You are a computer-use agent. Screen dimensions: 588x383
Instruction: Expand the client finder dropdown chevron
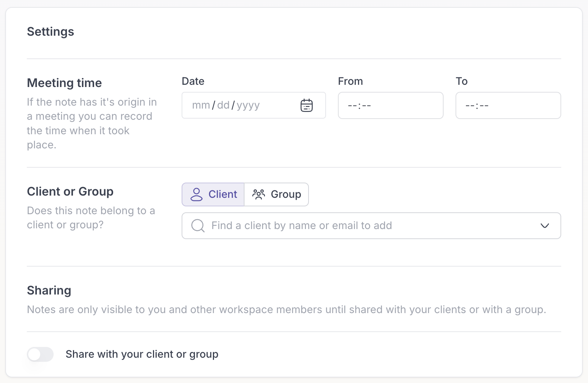click(545, 226)
